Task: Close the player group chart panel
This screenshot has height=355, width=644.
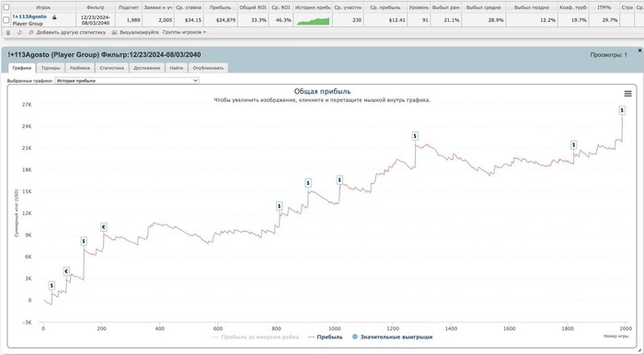Action: click(639, 50)
